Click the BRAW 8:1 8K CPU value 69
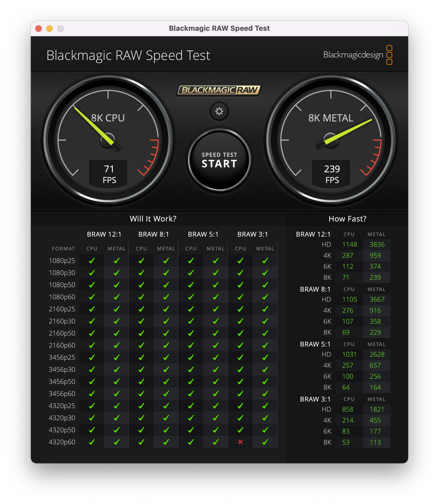This screenshot has height=504, width=439. tap(346, 333)
